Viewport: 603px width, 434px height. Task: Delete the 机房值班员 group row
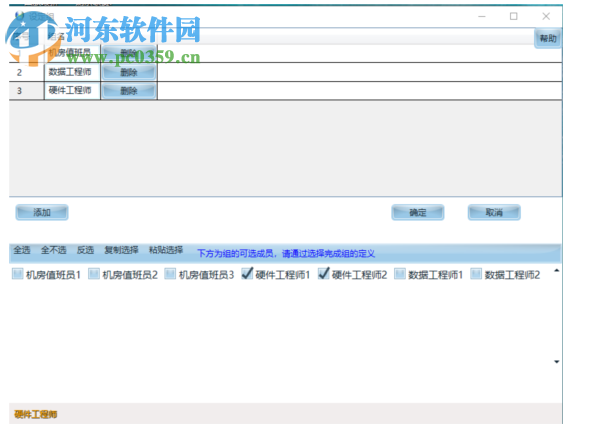tap(129, 53)
